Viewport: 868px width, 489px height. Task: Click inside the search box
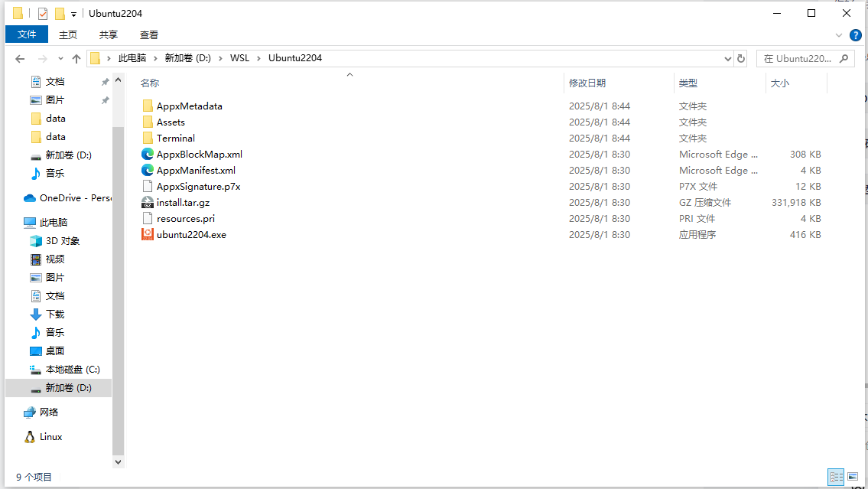click(799, 57)
